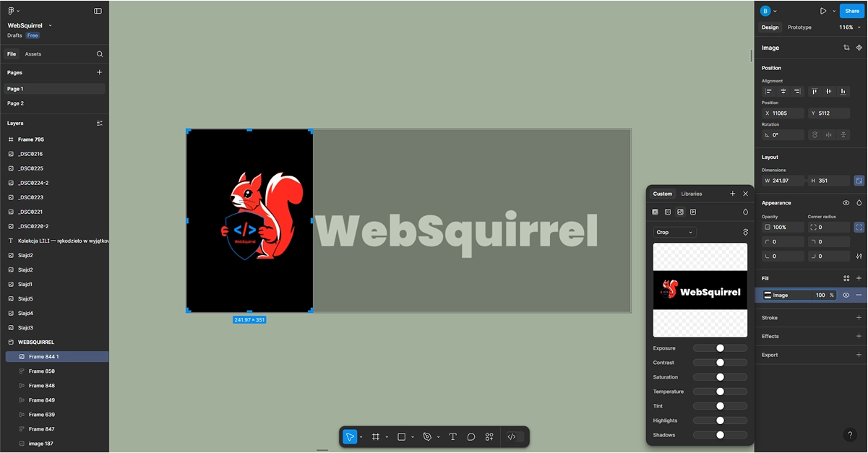Toggle visibility of the selected layer in Appearance

[846, 203]
